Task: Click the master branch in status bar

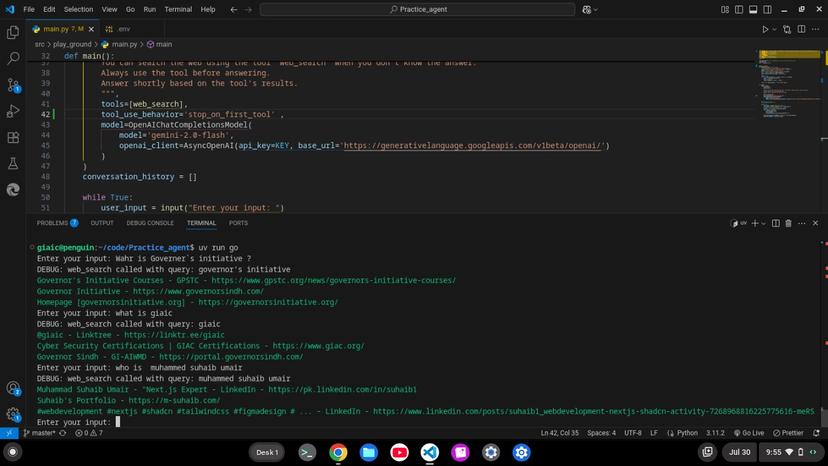Action: 43,433
